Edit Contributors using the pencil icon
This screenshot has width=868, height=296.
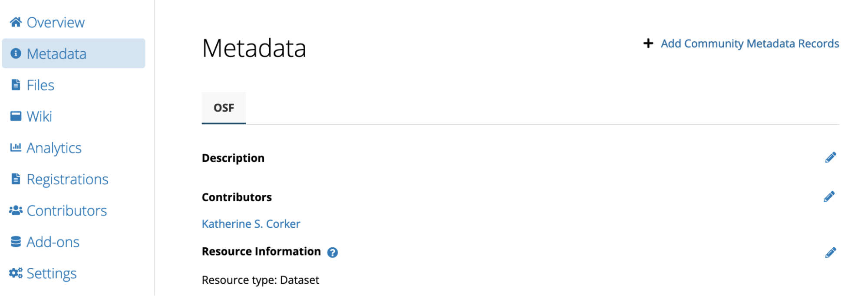pos(829,197)
